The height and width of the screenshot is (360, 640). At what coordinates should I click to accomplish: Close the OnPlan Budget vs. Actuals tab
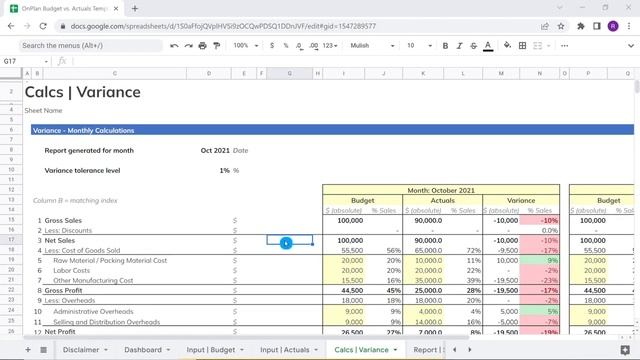tap(116, 8)
